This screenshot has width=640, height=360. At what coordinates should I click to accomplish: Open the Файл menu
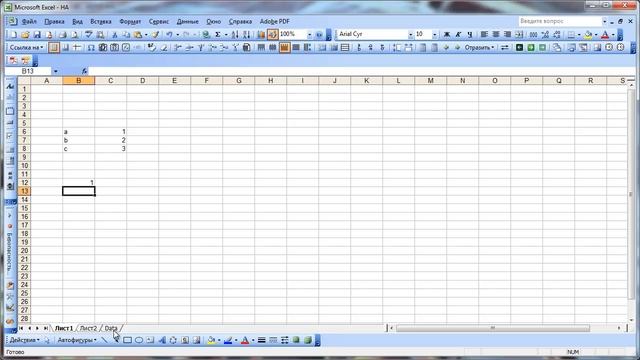pos(29,21)
